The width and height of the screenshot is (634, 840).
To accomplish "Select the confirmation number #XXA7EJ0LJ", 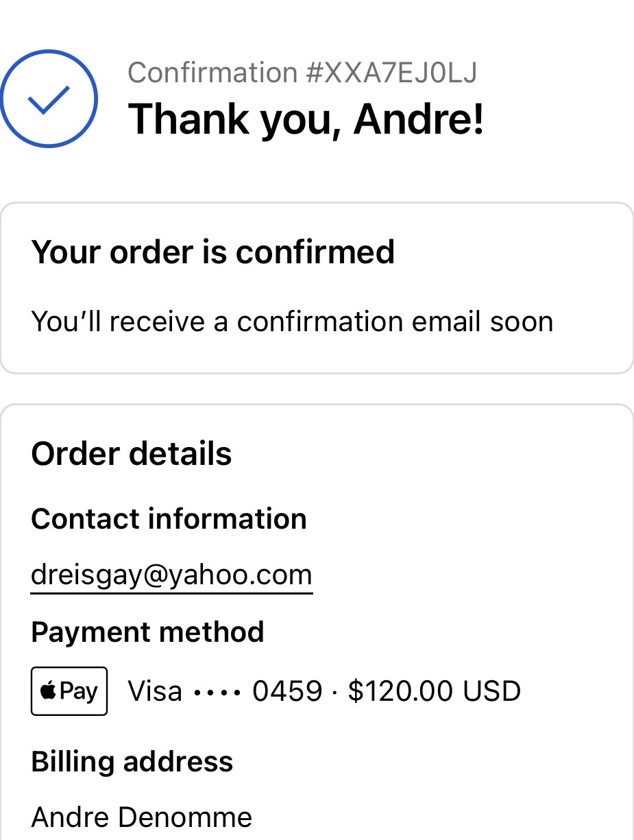I will tap(391, 73).
